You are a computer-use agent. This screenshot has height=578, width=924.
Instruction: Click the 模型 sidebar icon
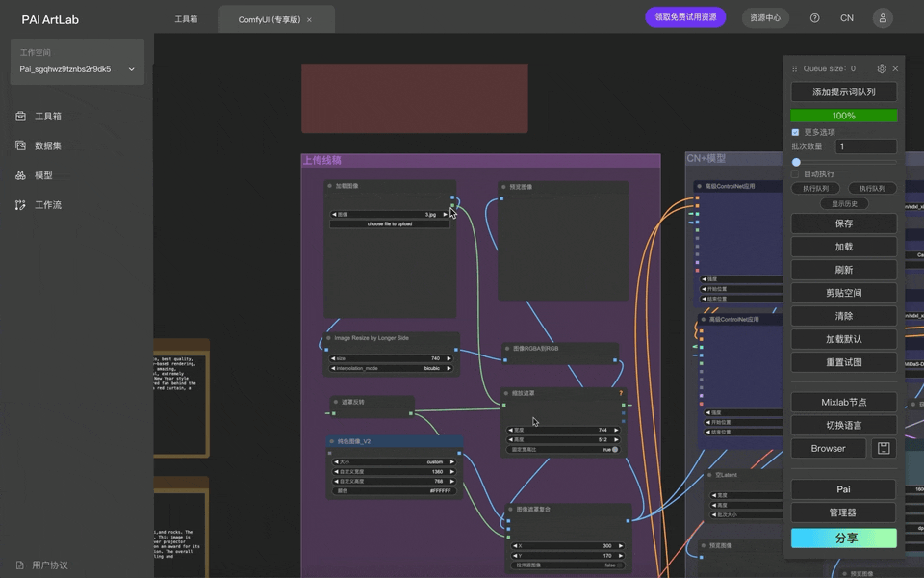(21, 176)
